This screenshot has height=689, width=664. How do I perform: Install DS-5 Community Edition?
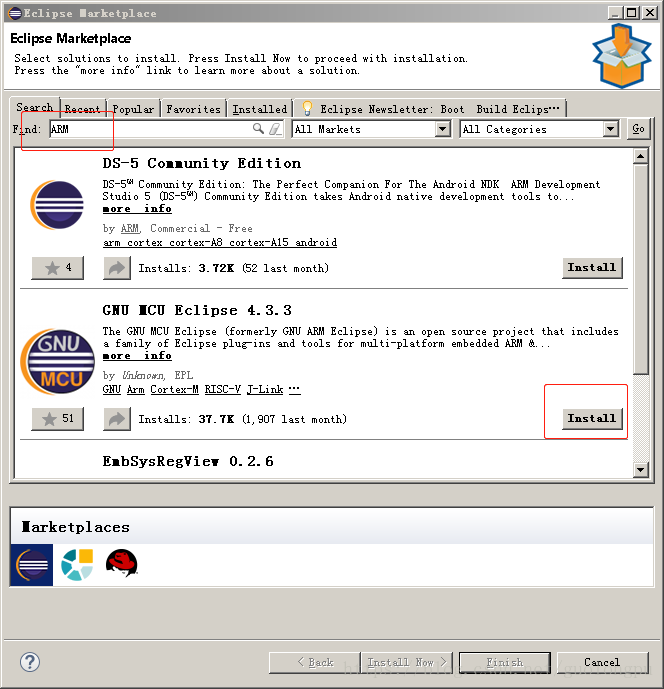(x=592, y=268)
